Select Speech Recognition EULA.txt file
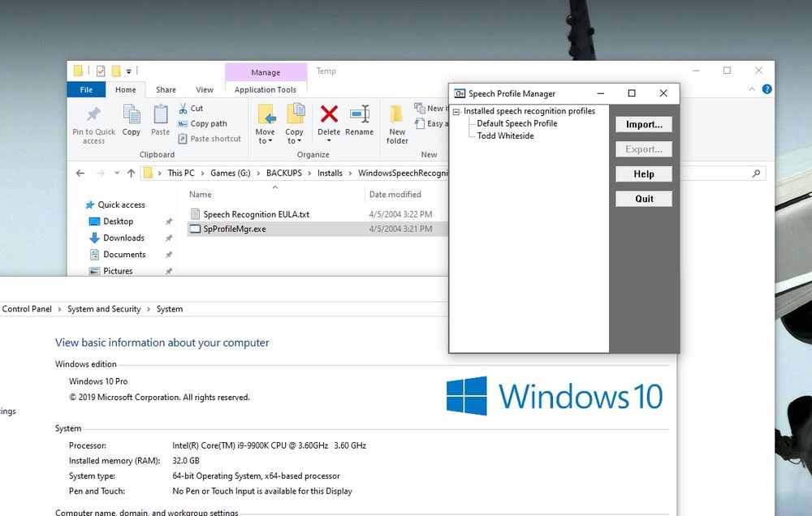The width and height of the screenshot is (812, 516). coord(257,214)
